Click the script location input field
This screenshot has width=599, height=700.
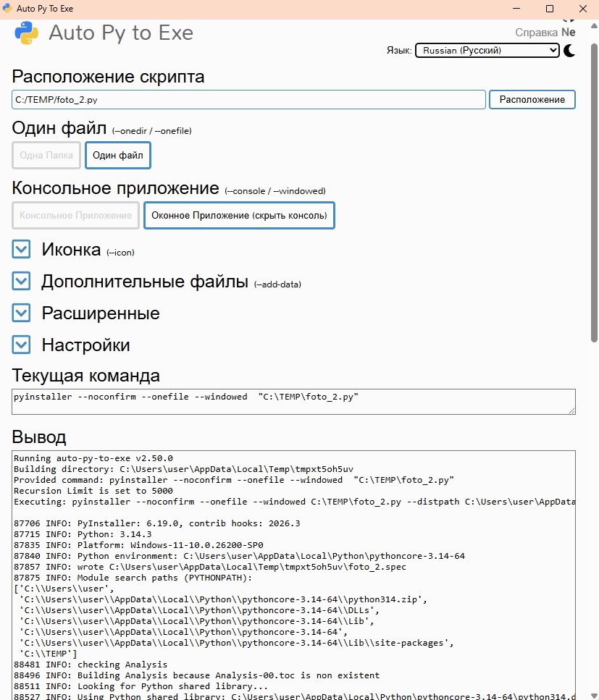[248, 99]
